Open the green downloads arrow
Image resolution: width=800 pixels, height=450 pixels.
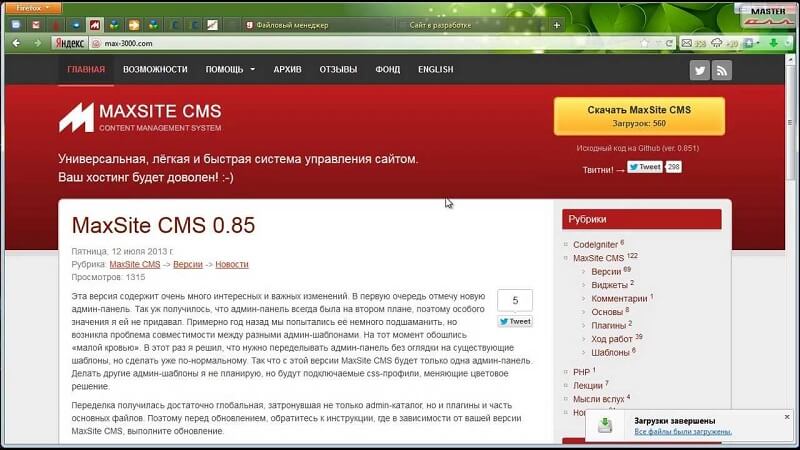click(x=773, y=43)
